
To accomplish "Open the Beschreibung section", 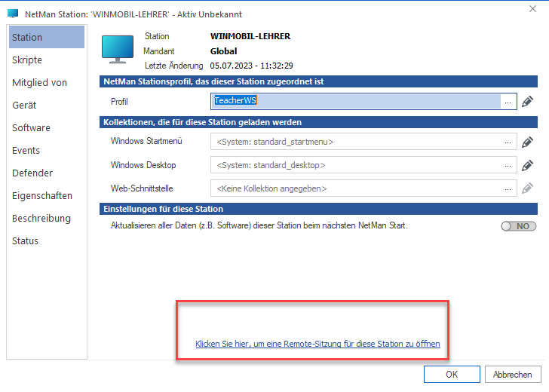I will click(x=47, y=219).
